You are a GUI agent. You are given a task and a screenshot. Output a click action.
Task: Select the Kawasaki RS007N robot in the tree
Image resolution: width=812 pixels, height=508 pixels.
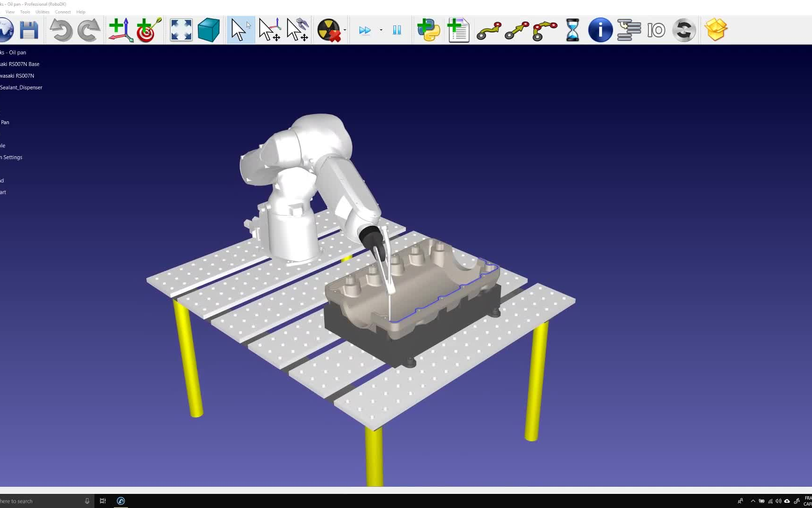(18, 75)
